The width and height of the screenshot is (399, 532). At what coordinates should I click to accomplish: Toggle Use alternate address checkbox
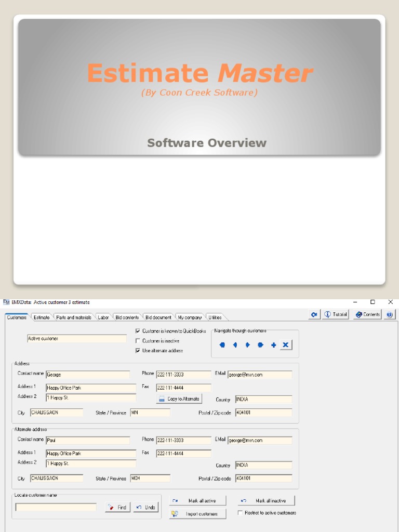pyautogui.click(x=138, y=351)
